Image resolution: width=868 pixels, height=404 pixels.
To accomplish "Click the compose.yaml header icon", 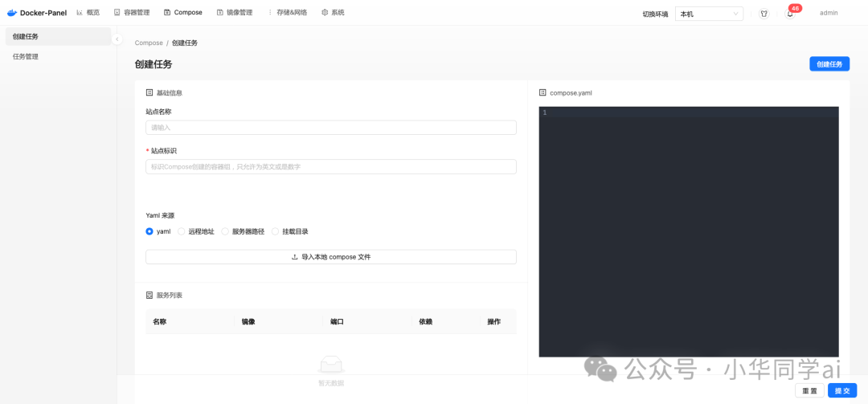I will [542, 93].
